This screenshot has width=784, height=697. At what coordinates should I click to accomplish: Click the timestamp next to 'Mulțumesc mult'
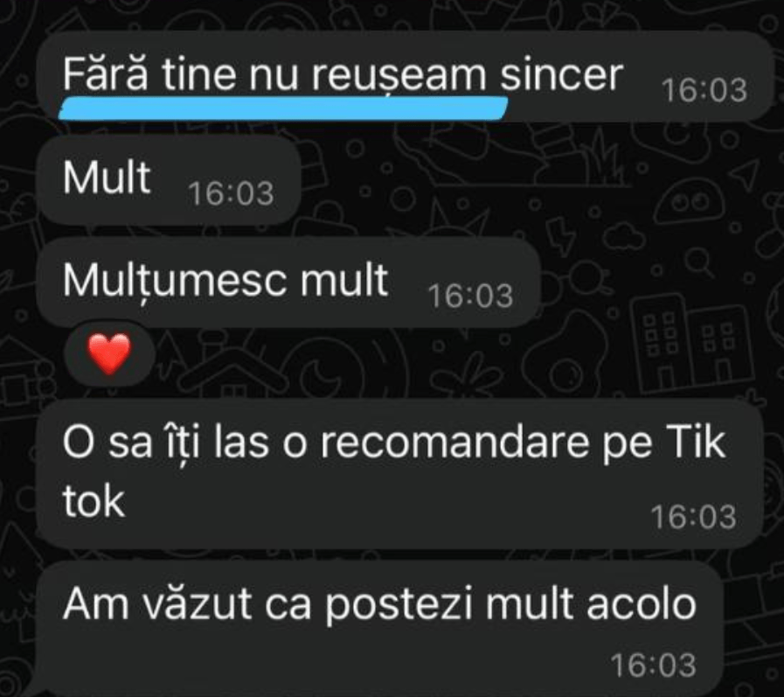pyautogui.click(x=470, y=296)
